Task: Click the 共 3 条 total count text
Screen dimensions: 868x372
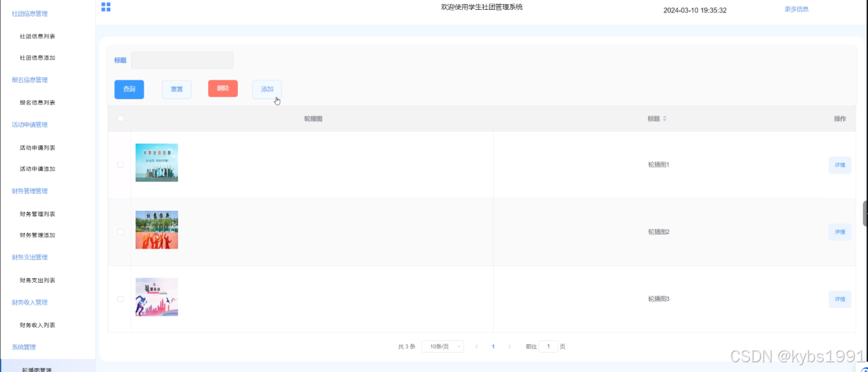Action: 406,346
